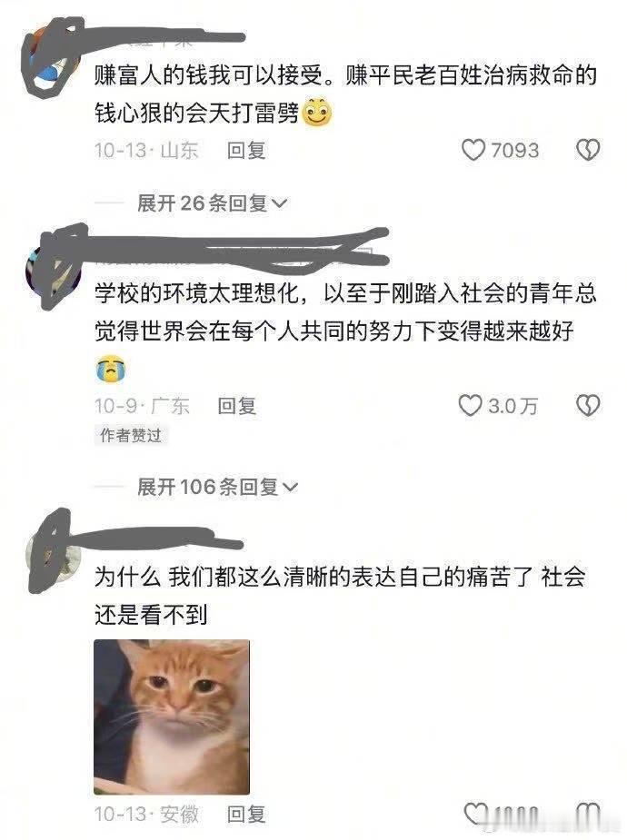The image size is (627, 840).
Task: Reply to the 10-9 广东 comment
Action: (237, 406)
